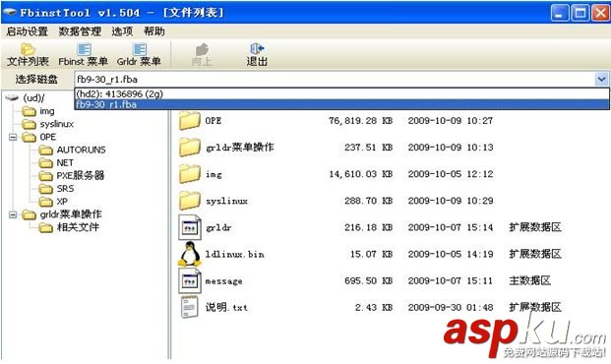
Task: Click the FbinstTool title bar drive icon
Action: click(x=10, y=13)
